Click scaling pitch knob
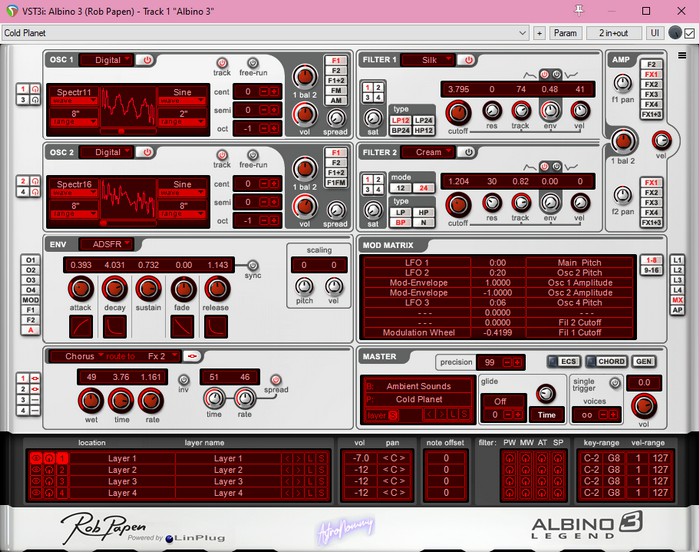 click(x=304, y=286)
